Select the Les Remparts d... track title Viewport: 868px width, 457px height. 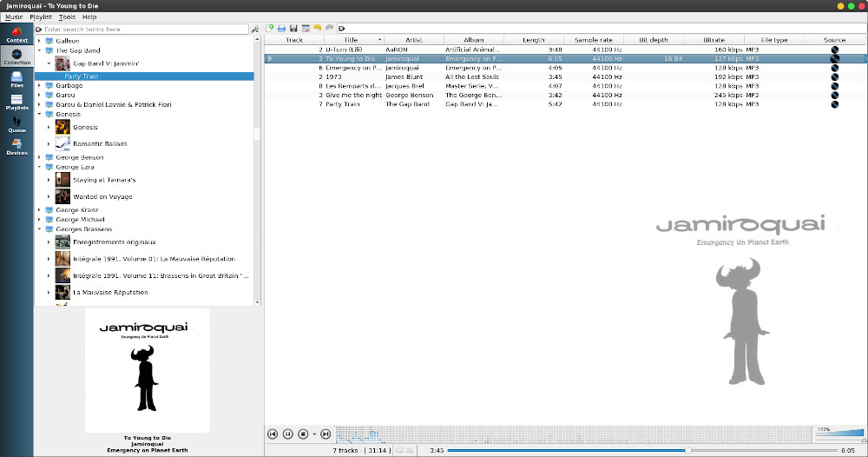point(352,86)
